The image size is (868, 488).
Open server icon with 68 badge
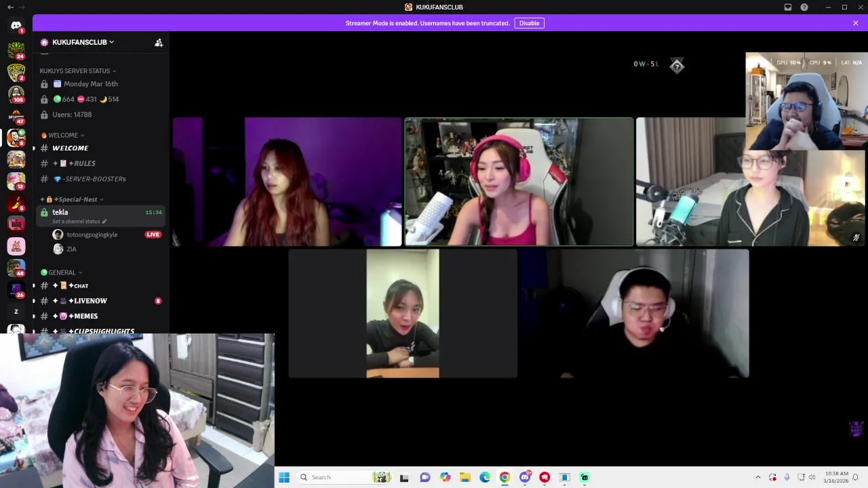coord(16,268)
